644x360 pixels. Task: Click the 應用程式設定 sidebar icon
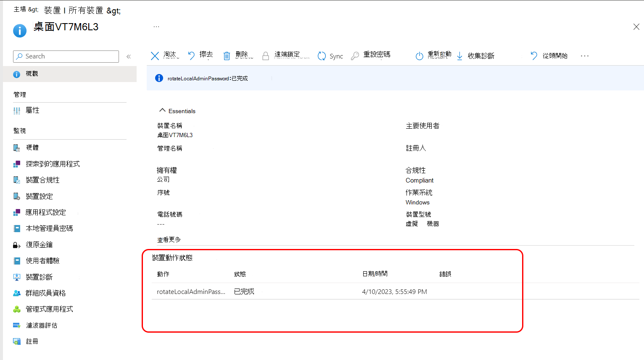pyautogui.click(x=17, y=212)
